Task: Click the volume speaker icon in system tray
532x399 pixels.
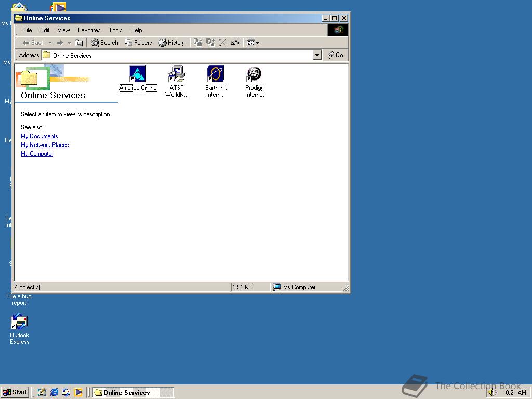Action: point(493,393)
